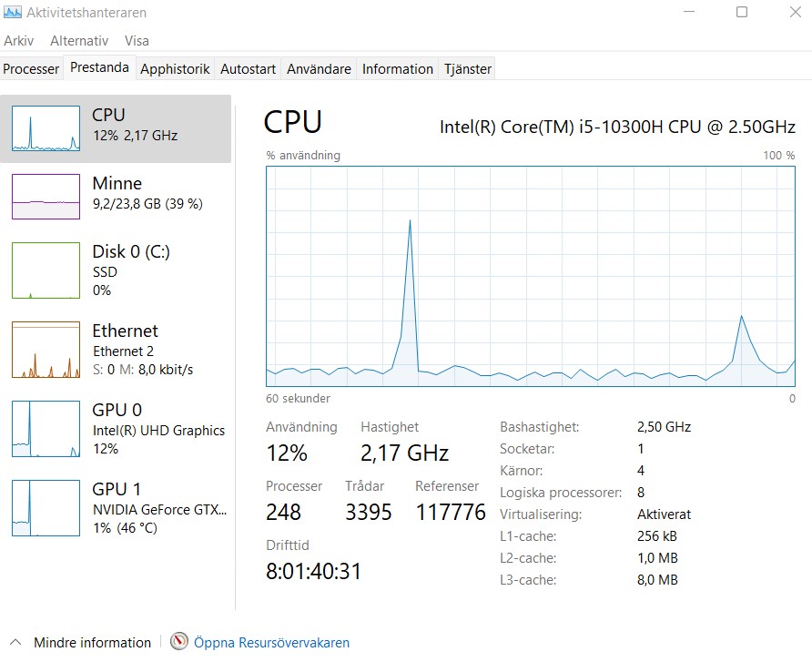Switch to the Processer tab
This screenshot has width=812, height=662.
pos(31,69)
